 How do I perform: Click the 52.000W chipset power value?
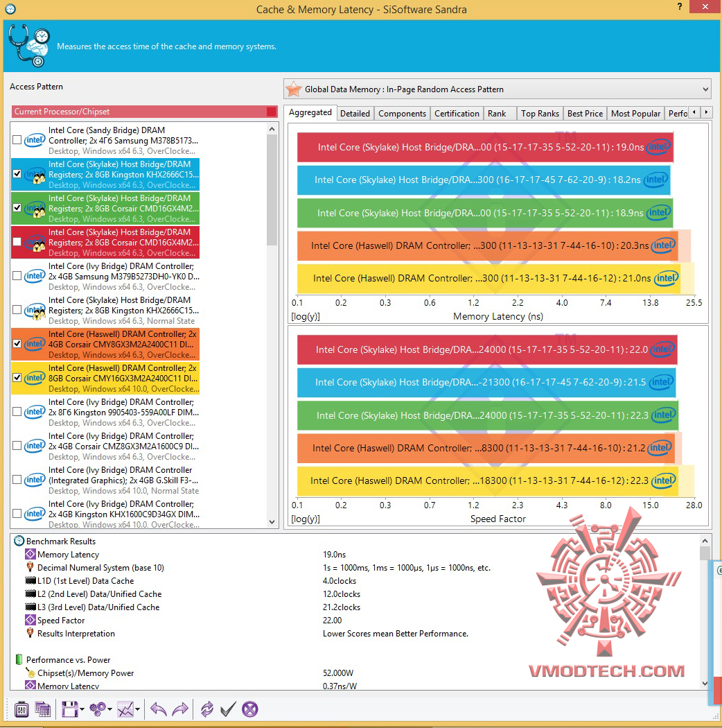[338, 673]
